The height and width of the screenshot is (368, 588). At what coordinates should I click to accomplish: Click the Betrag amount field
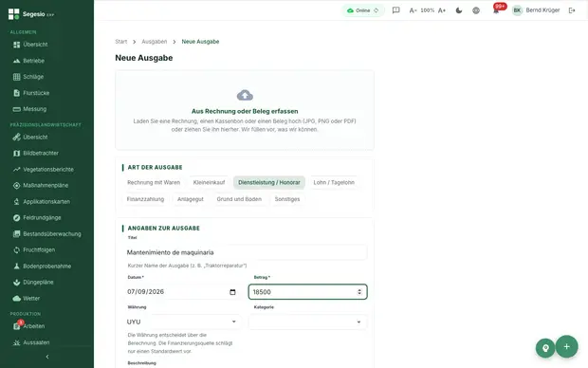click(x=307, y=292)
